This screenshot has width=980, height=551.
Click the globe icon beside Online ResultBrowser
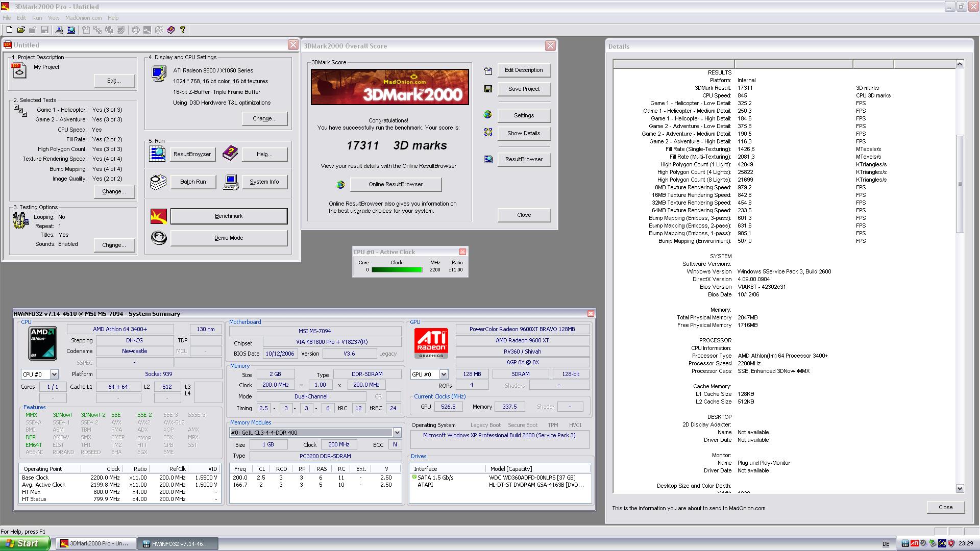pyautogui.click(x=340, y=185)
